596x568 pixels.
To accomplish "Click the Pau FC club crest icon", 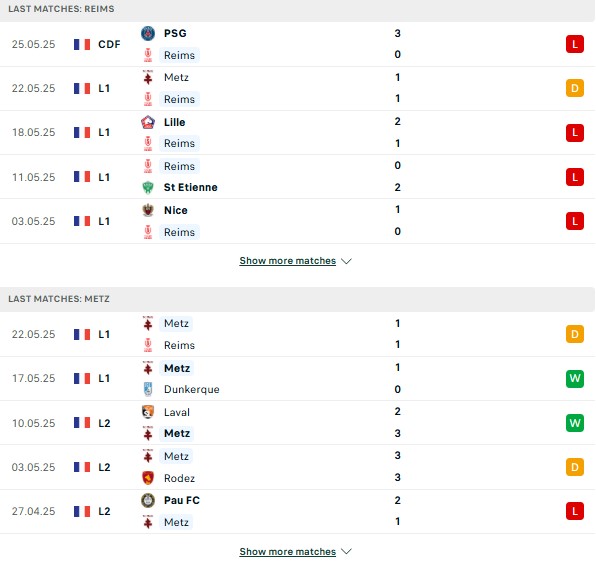I will [148, 500].
